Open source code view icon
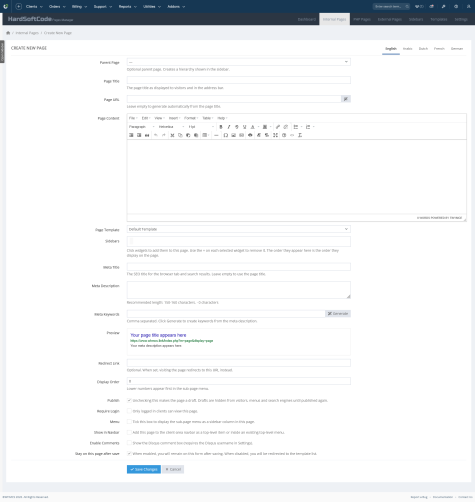The image size is (475, 502). [292, 135]
